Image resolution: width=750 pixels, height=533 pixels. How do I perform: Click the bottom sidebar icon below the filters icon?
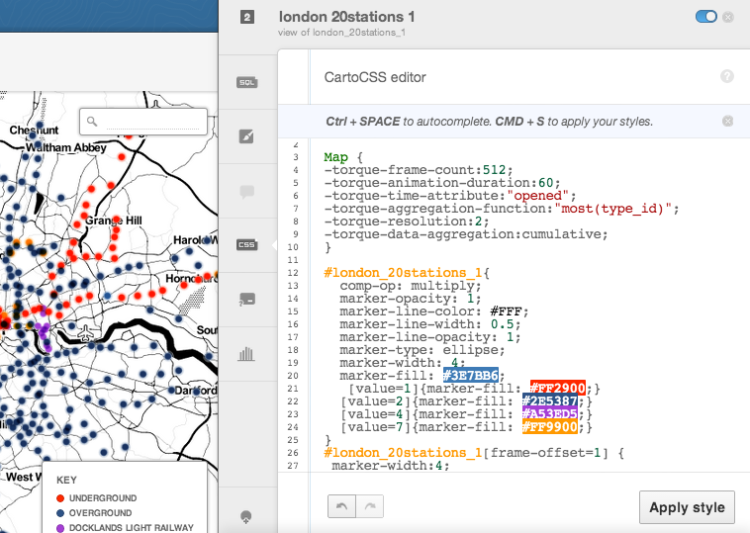pos(247,517)
